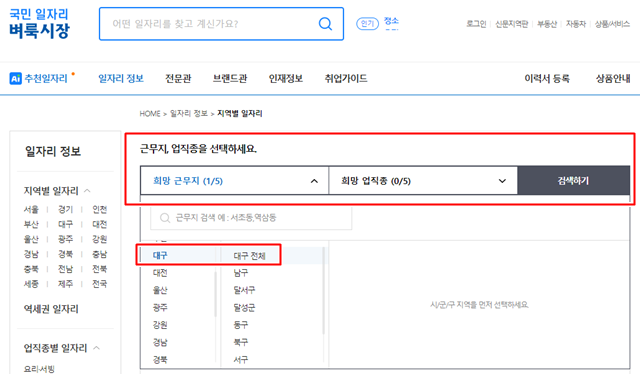
Task: Click the 인기 badge next to search
Action: point(367,24)
